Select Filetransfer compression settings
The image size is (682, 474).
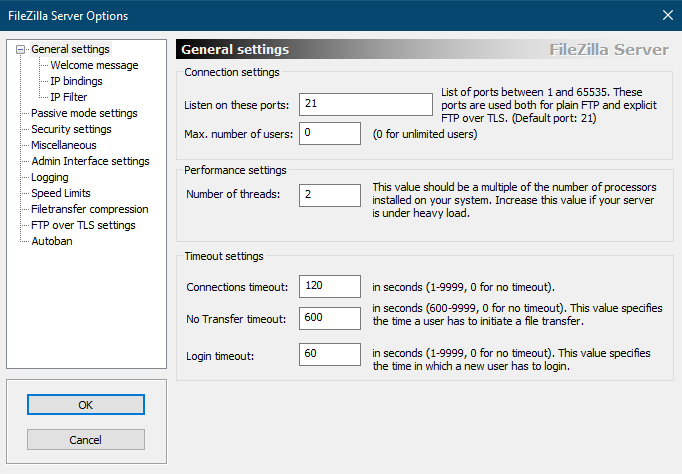click(x=90, y=209)
